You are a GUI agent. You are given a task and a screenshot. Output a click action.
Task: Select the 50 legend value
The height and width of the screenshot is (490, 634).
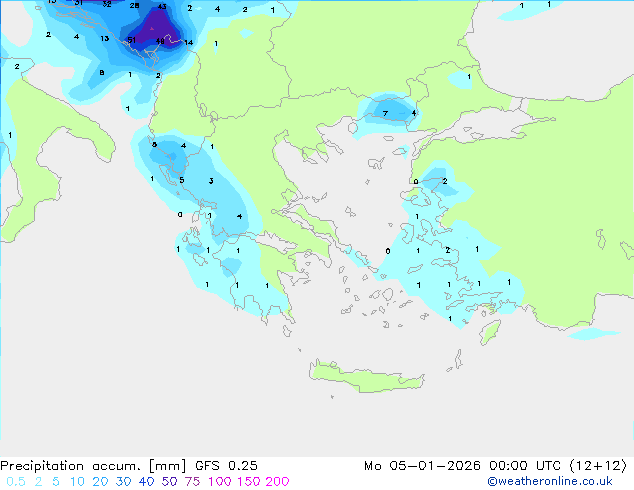tap(169, 482)
